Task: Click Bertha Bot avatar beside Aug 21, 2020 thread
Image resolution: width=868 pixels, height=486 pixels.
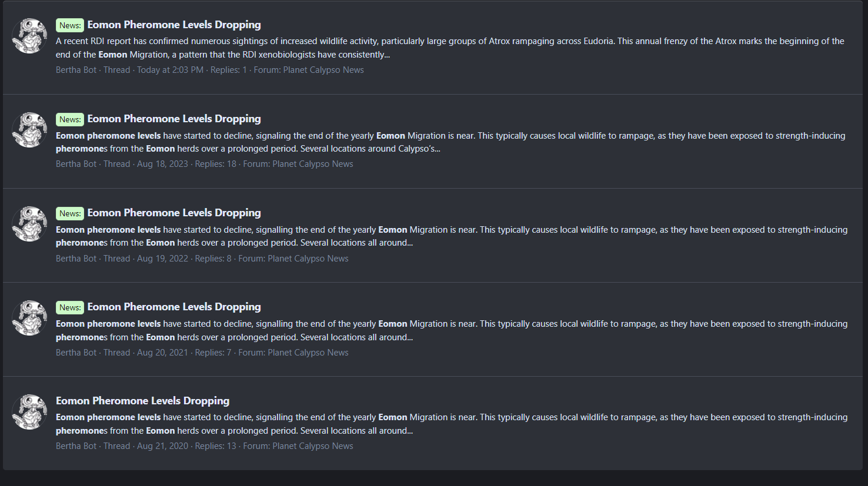Action: (x=29, y=412)
